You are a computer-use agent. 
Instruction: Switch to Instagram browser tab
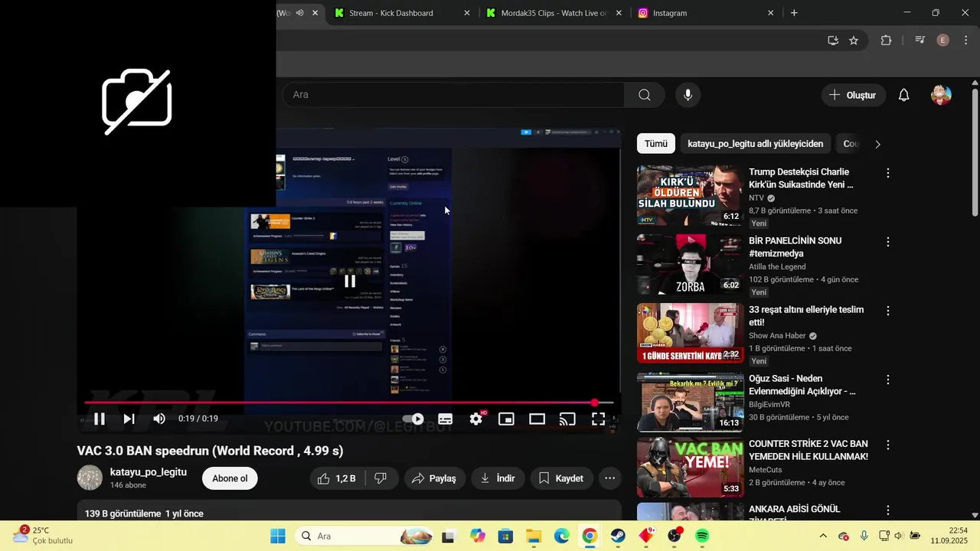pyautogui.click(x=704, y=13)
